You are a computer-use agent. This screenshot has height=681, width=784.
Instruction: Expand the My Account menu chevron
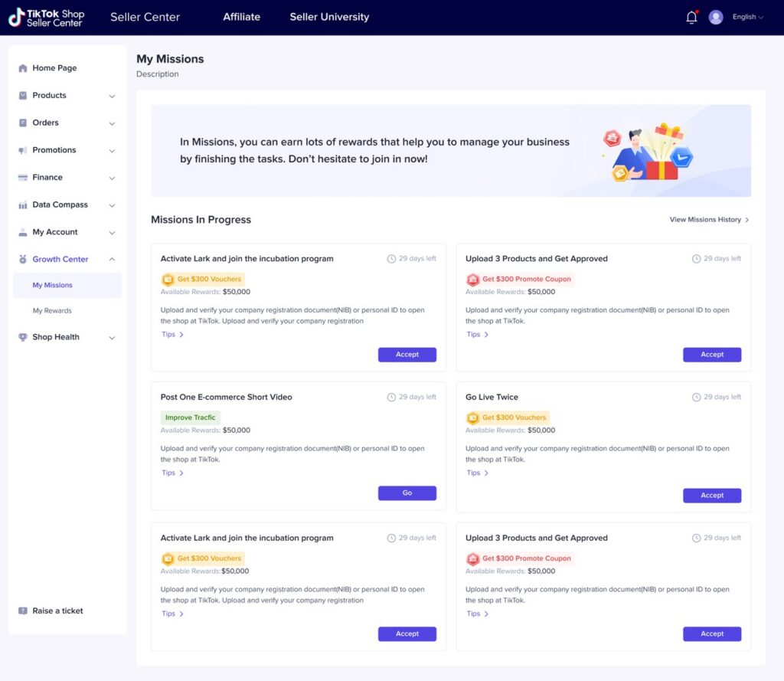112,233
